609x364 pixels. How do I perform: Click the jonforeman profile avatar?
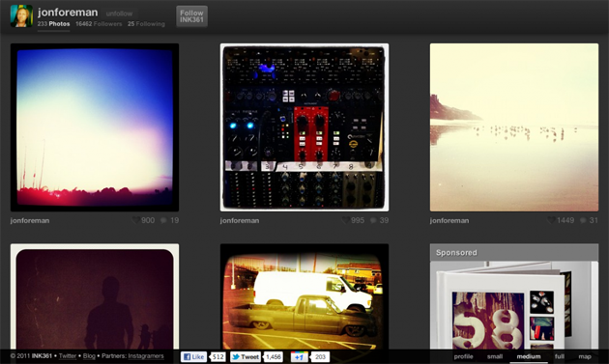pos(21,15)
